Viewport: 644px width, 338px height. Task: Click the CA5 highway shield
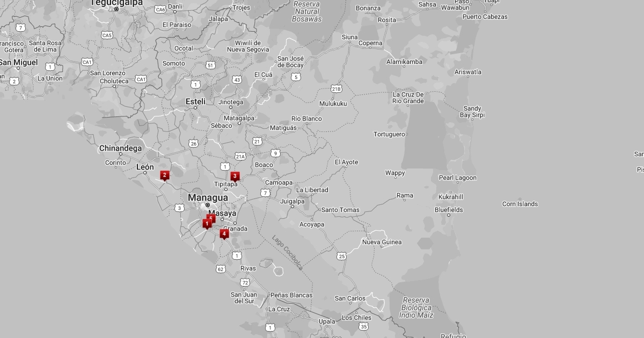[107, 35]
